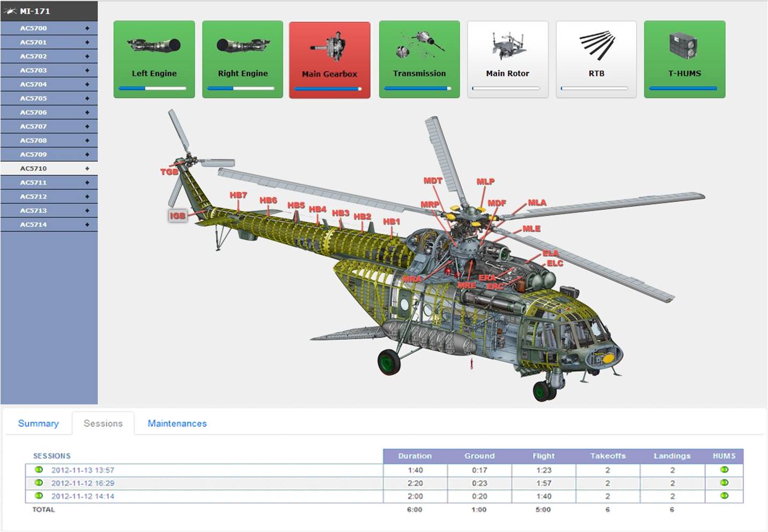This screenshot has height=532, width=768.
Task: Click HUMS indicator in the 2:00 duration row
Action: pyautogui.click(x=724, y=496)
